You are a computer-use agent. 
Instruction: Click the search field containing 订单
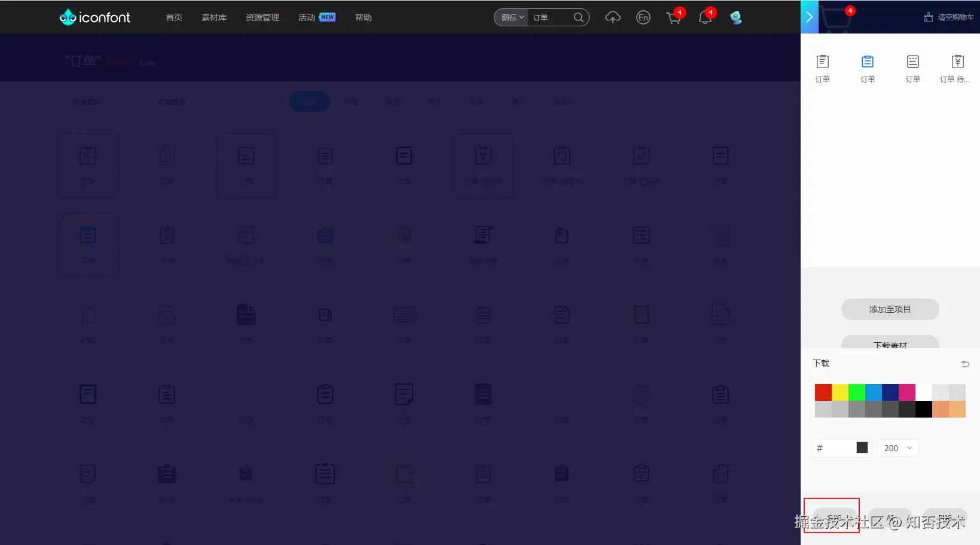click(551, 17)
